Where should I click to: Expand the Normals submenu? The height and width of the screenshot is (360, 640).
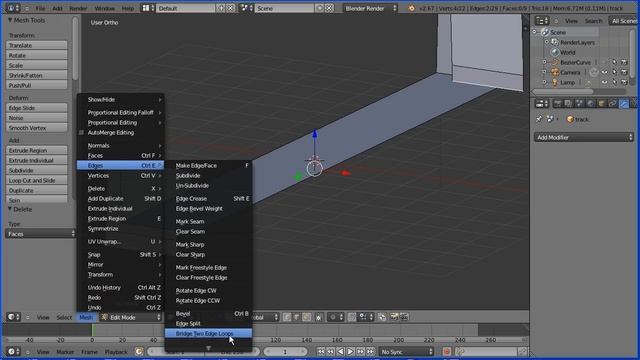tap(121, 145)
